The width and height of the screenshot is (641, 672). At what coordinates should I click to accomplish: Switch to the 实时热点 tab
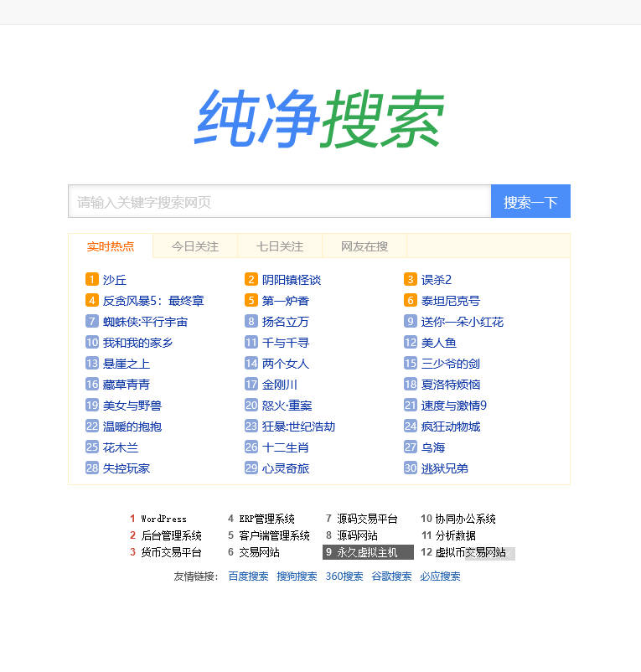click(111, 246)
